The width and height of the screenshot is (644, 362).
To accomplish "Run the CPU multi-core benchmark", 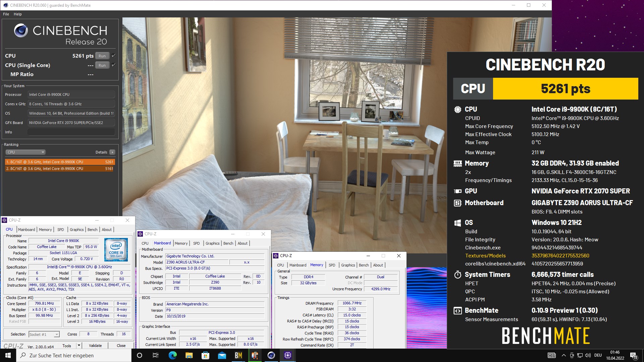I will pyautogui.click(x=102, y=56).
